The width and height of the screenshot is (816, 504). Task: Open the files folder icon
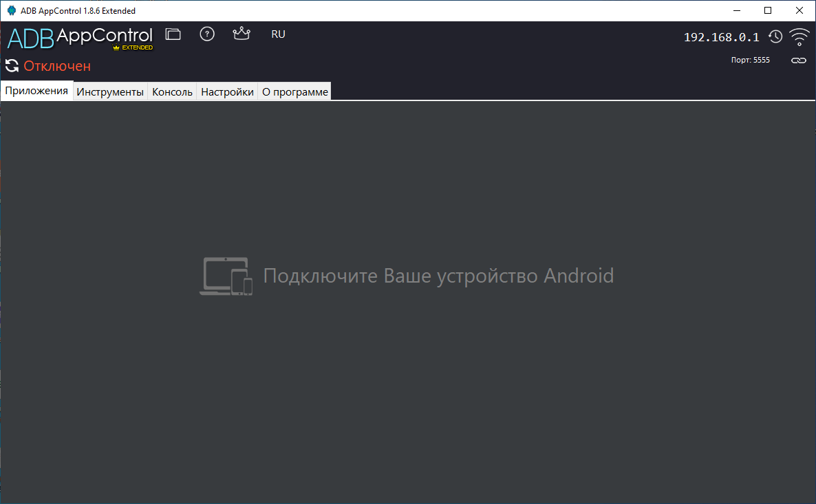point(173,34)
